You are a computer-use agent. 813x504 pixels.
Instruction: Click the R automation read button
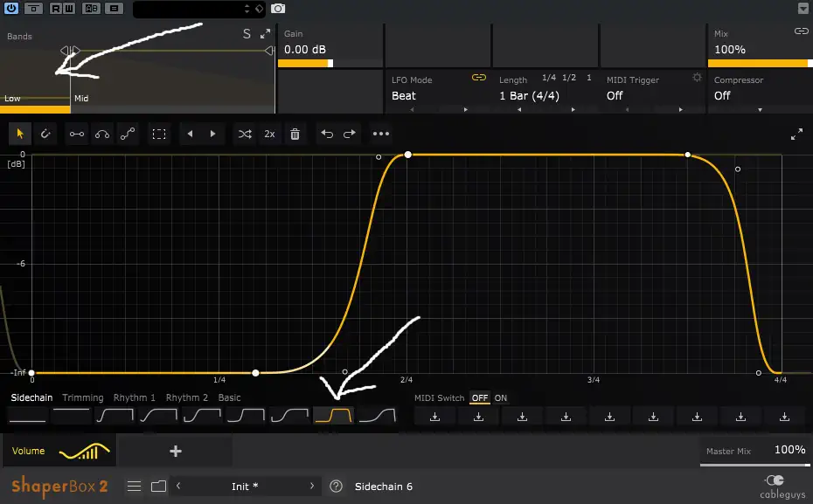pos(55,8)
